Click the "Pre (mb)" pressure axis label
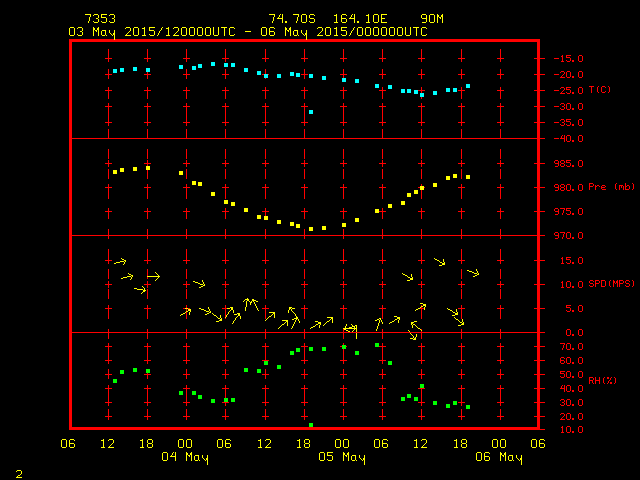The image size is (640, 480). pyautogui.click(x=611, y=187)
